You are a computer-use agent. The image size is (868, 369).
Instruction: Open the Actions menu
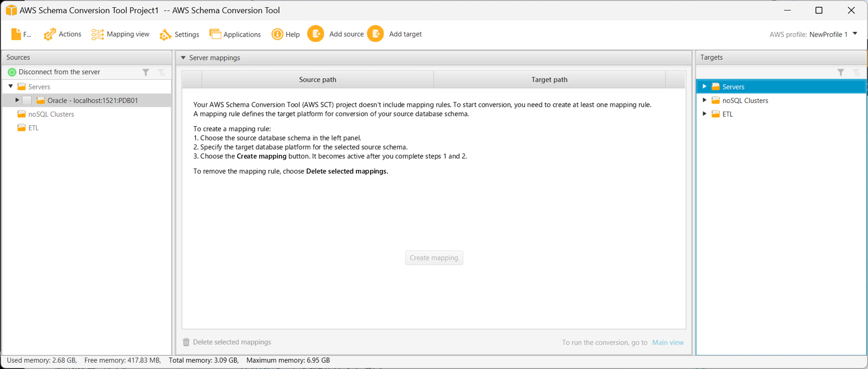point(70,34)
